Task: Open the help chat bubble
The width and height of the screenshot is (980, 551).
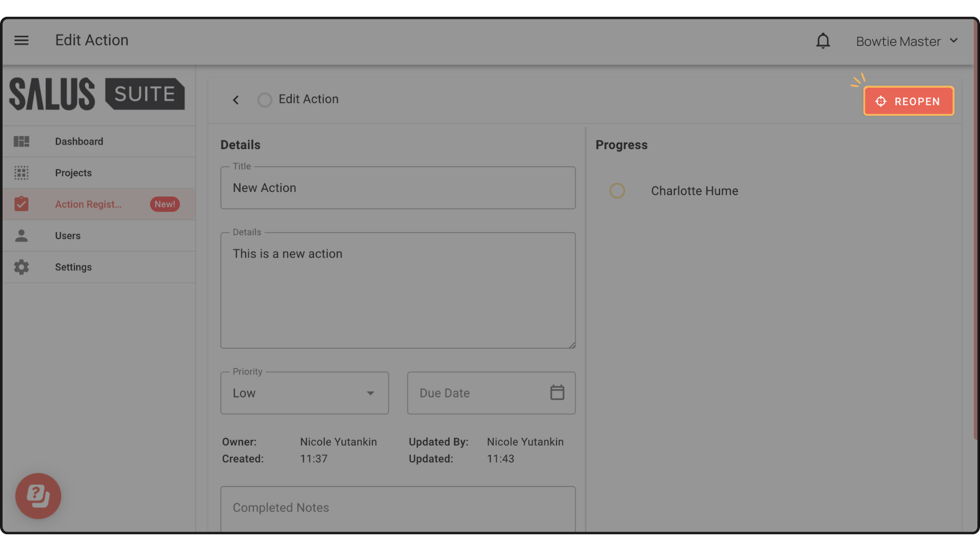Action: (38, 496)
